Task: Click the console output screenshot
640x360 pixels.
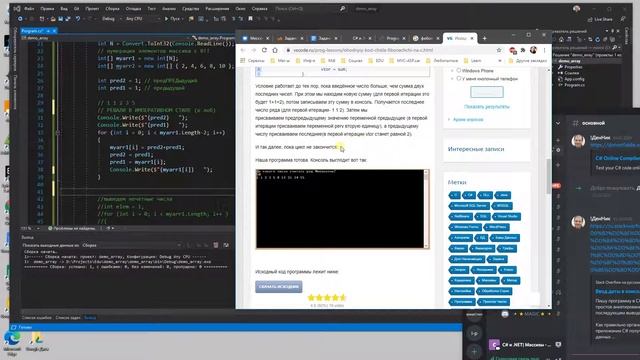Action: click(342, 209)
